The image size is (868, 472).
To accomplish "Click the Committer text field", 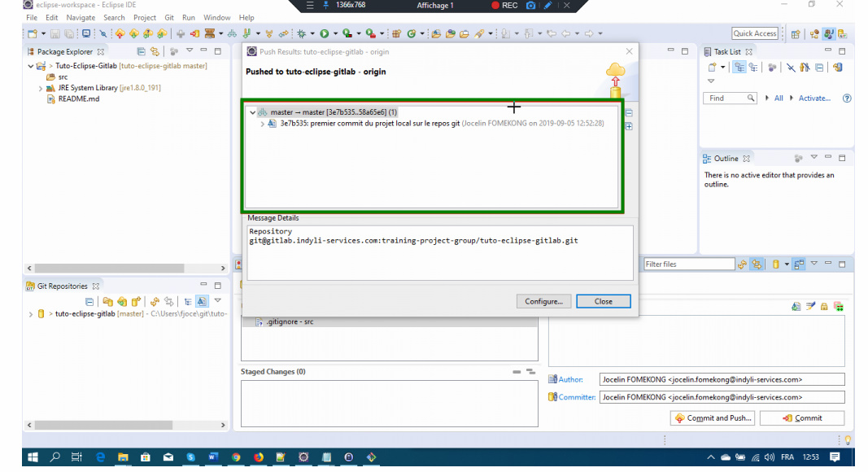I will 722,397.
